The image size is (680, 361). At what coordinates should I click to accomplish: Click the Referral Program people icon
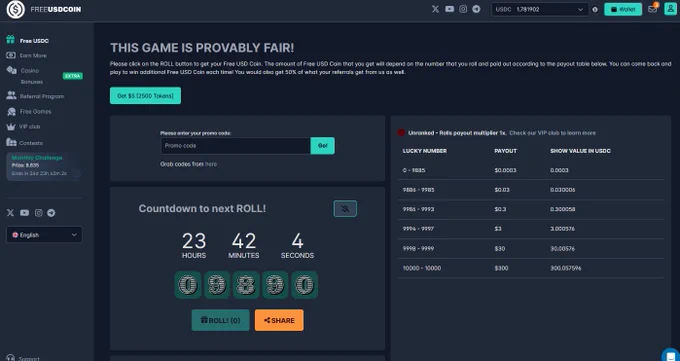11,95
